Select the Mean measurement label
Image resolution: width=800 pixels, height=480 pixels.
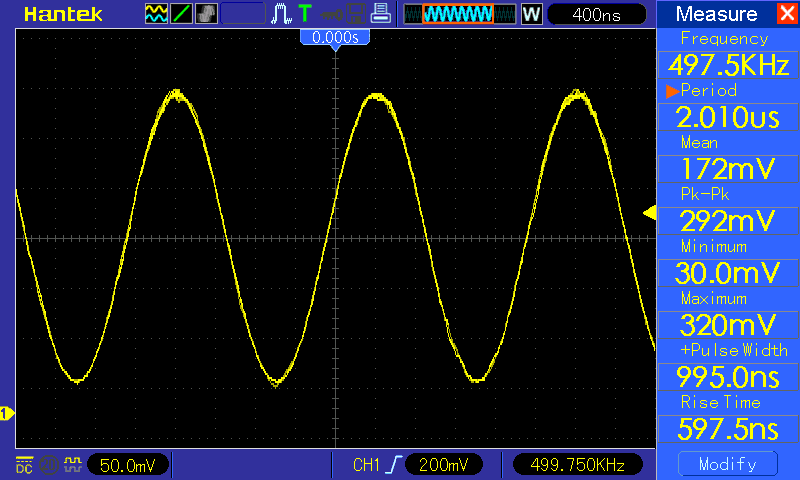(699, 142)
